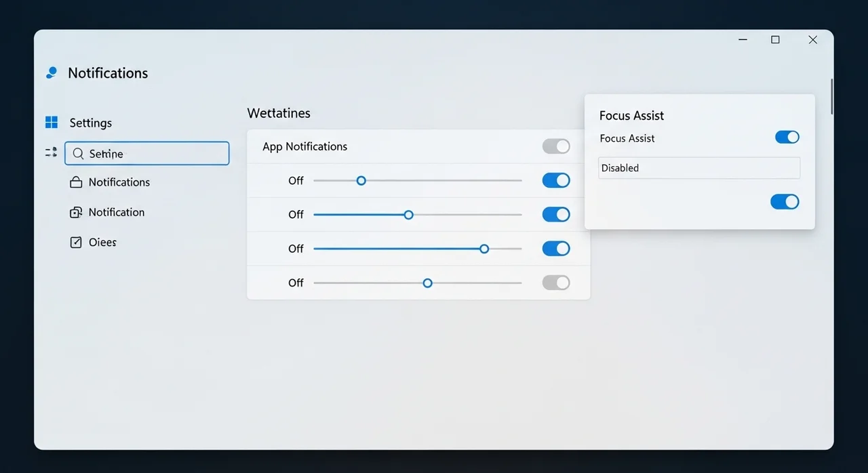Image resolution: width=868 pixels, height=473 pixels.
Task: Click the second slider's handle
Action: 408,215
